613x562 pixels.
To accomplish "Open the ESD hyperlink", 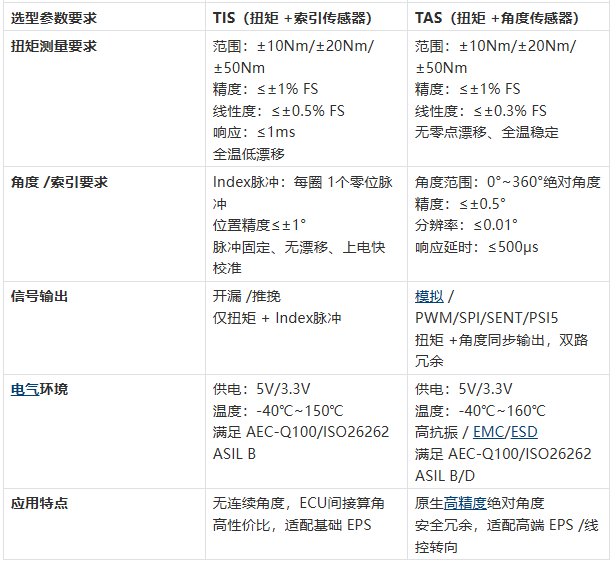I will (x=524, y=432).
